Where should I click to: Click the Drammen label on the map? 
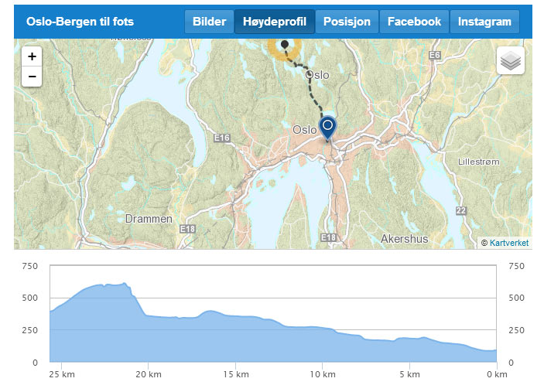[x=149, y=219]
